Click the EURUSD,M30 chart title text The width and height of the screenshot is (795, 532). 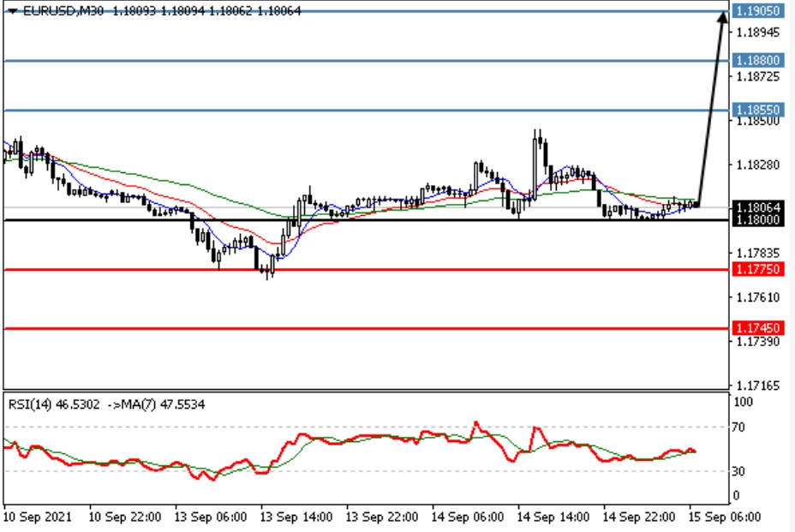coord(63,10)
